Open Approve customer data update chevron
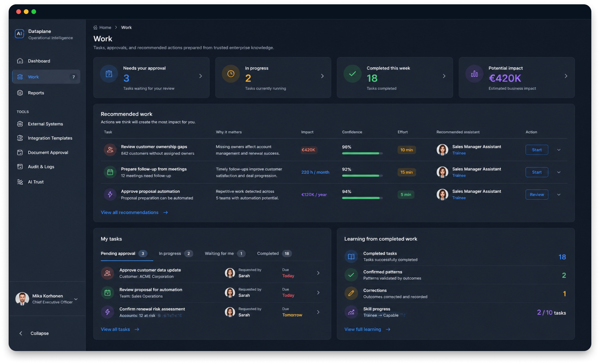The image size is (600, 364). tap(318, 273)
